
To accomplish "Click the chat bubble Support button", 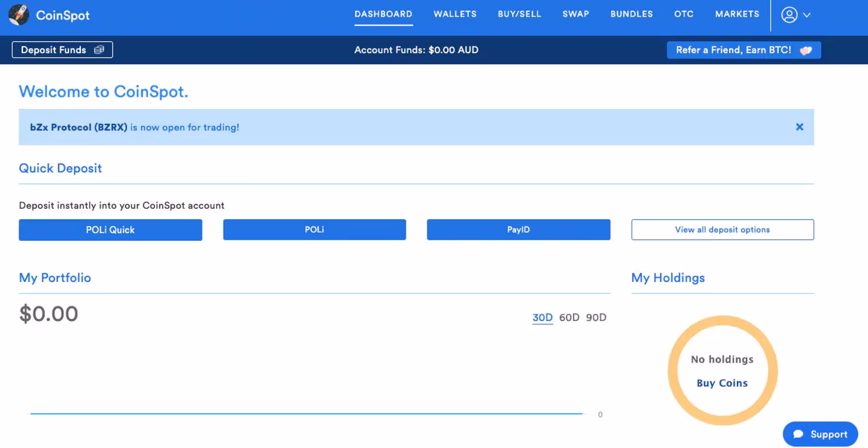I will [x=820, y=434].
